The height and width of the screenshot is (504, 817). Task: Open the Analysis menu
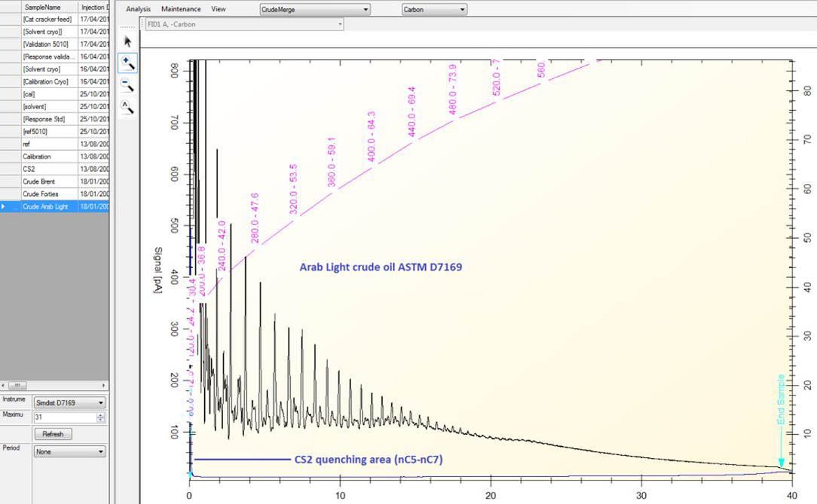(x=138, y=9)
